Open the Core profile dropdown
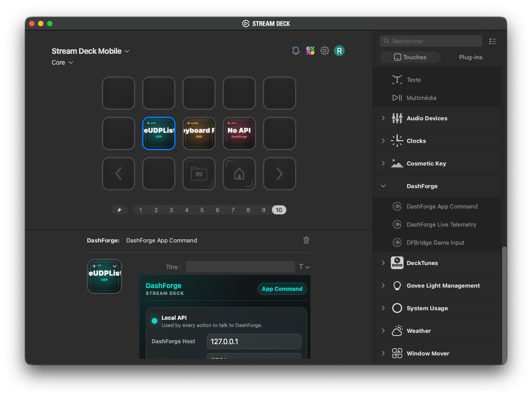 [x=62, y=62]
